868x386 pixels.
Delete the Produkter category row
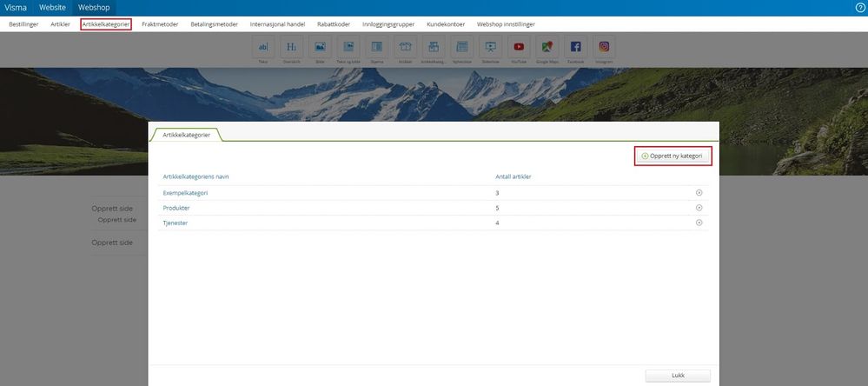coord(699,208)
